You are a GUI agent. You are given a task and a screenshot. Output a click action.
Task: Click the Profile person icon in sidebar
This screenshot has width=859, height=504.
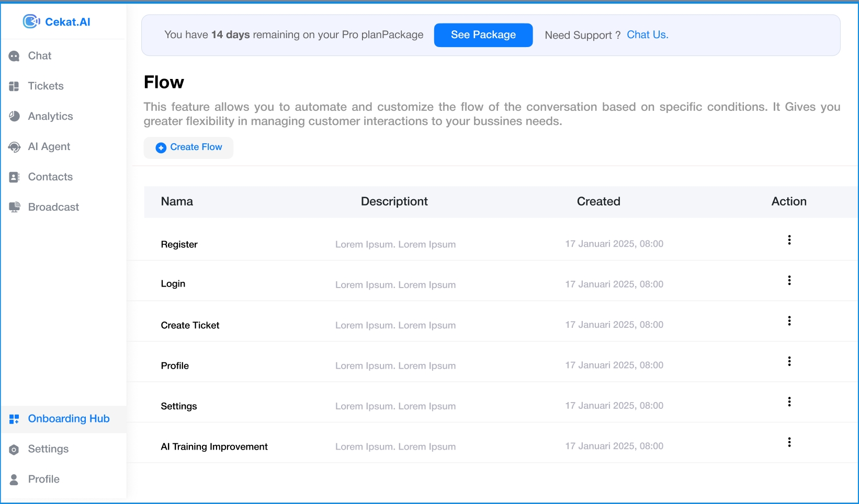click(14, 479)
